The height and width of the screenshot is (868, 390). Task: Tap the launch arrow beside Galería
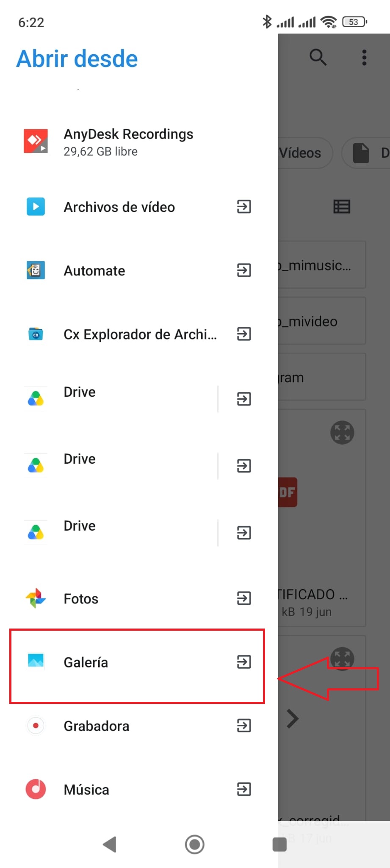244,662
